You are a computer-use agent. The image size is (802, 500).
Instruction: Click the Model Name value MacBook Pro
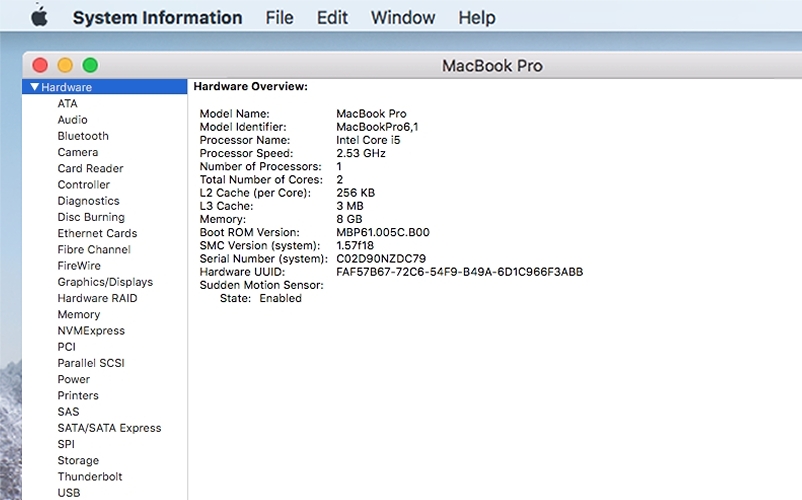point(371,113)
